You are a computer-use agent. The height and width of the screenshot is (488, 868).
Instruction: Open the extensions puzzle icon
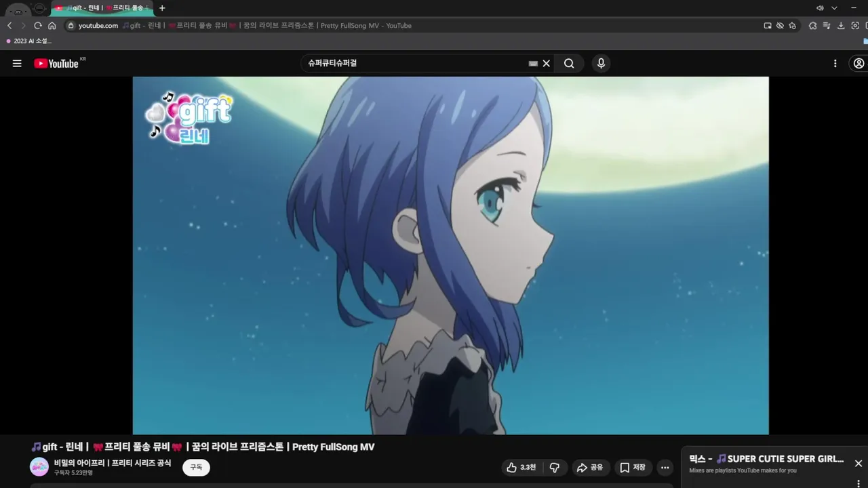[812, 26]
